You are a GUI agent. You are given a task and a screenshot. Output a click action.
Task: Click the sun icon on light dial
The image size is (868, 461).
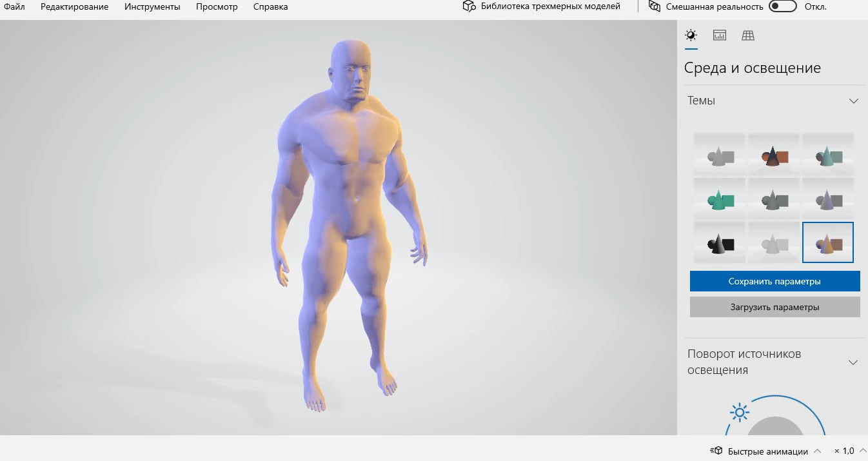pyautogui.click(x=739, y=412)
